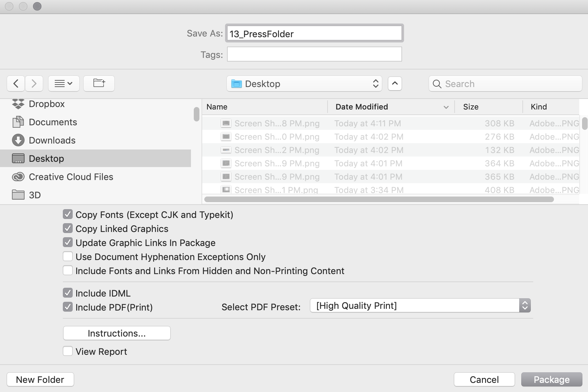Sort the file list by Size
The image size is (588, 392).
click(x=488, y=107)
